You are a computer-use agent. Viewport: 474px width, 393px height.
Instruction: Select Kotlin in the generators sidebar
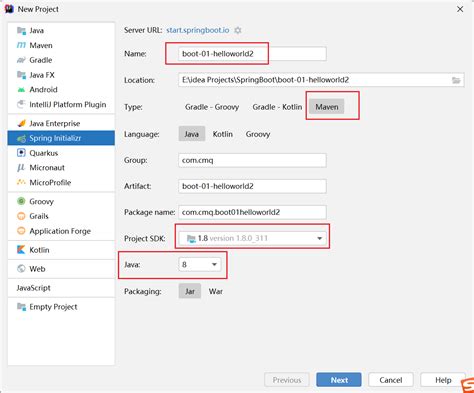tap(61, 250)
